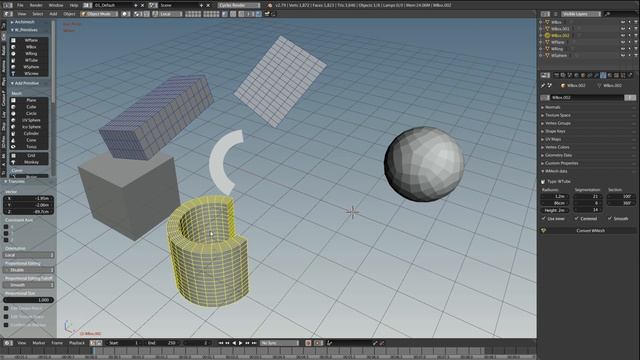The image size is (640, 360).
Task: Expand the Vertex Groups panel
Action: (x=558, y=123)
